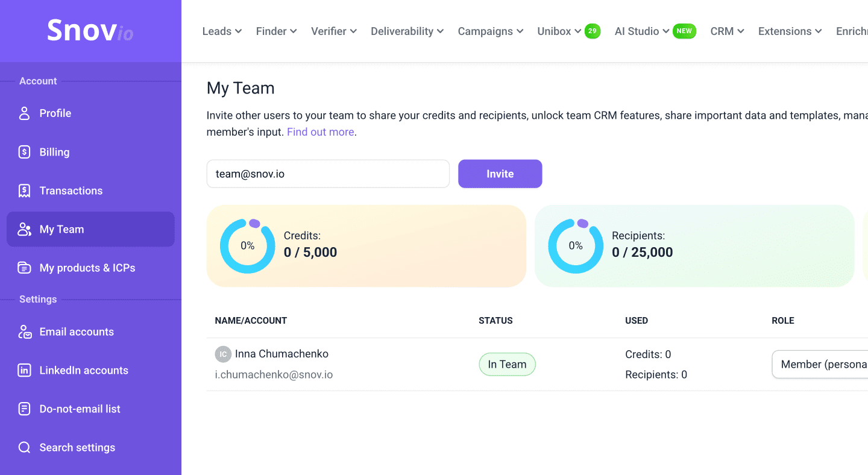The height and width of the screenshot is (475, 868).
Task: Expand the Leads dropdown menu
Action: (222, 31)
